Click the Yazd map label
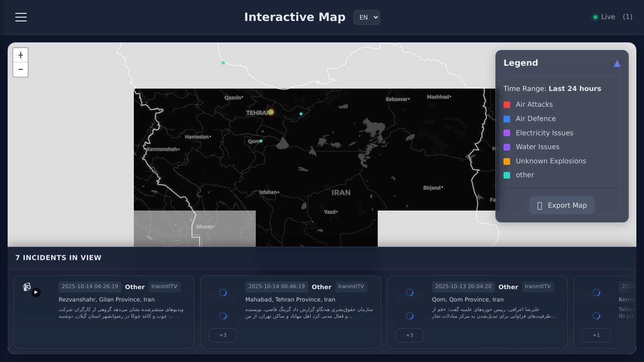 click(330, 212)
